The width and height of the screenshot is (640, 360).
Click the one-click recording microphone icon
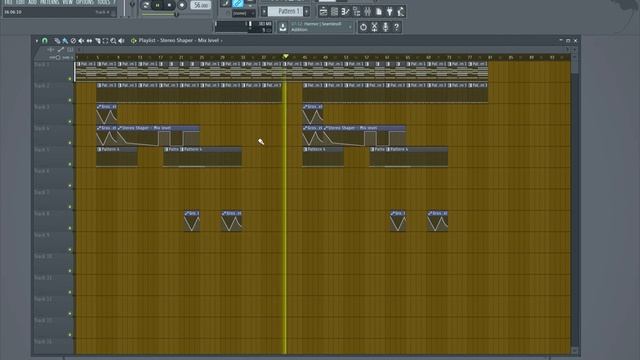[x=385, y=27]
